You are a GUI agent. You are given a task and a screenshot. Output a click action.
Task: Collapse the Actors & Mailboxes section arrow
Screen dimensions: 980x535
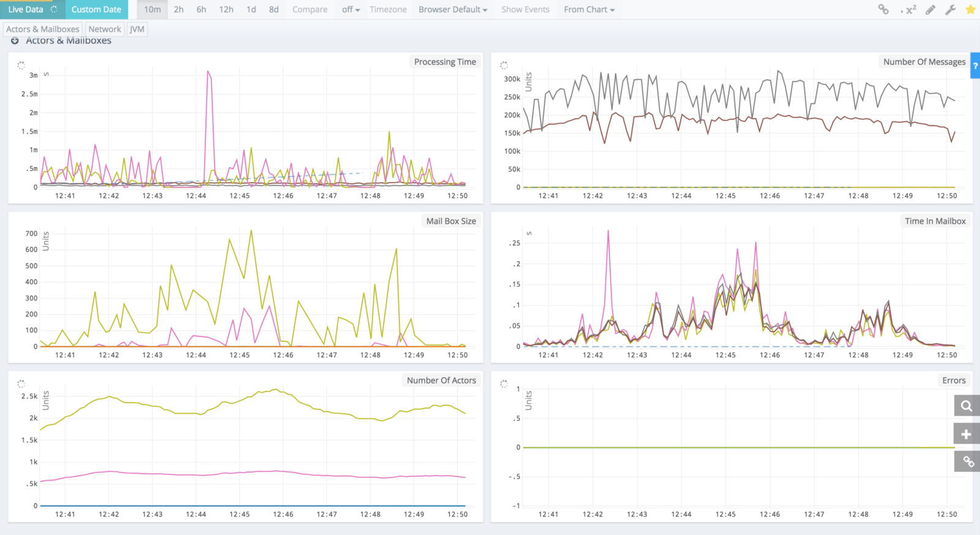(x=15, y=41)
